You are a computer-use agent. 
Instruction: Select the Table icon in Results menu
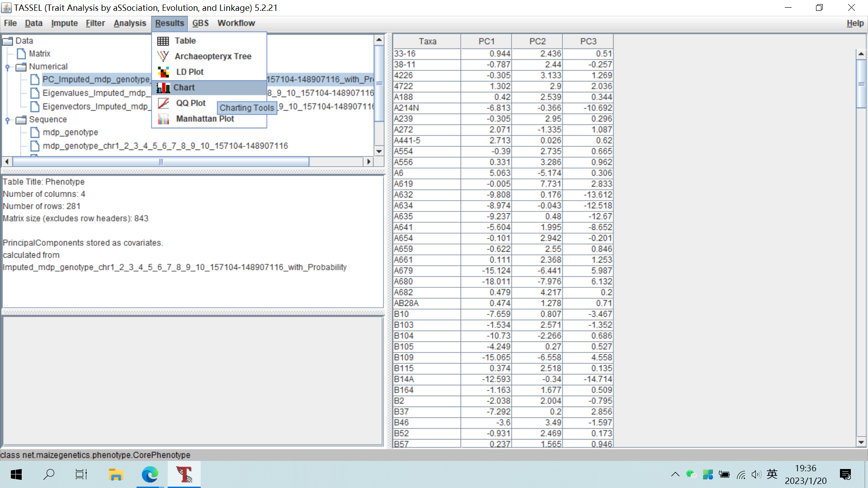[162, 41]
